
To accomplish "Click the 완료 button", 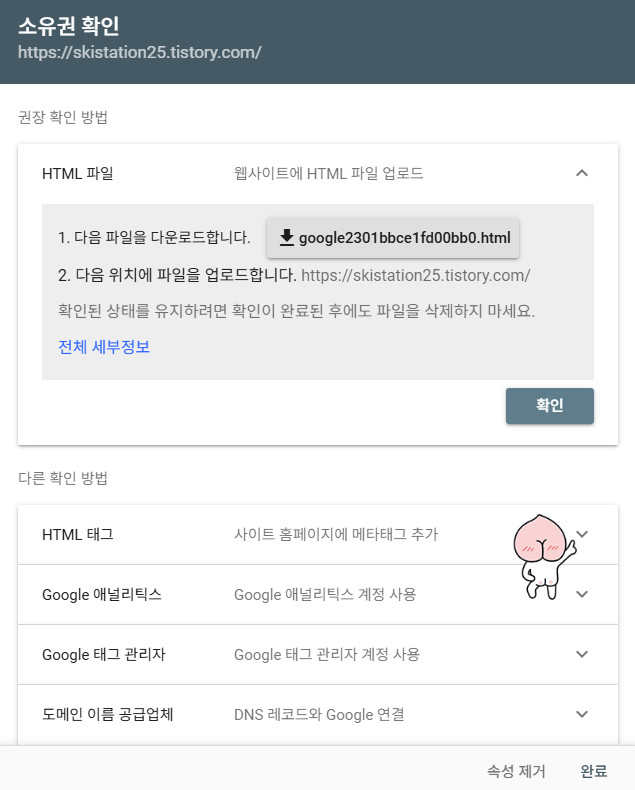I will [x=594, y=771].
